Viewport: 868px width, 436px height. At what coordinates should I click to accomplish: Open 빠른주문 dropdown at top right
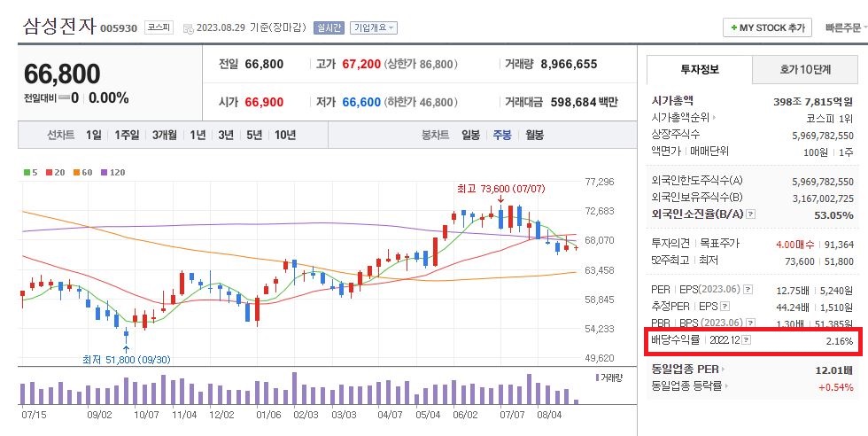coord(846,27)
